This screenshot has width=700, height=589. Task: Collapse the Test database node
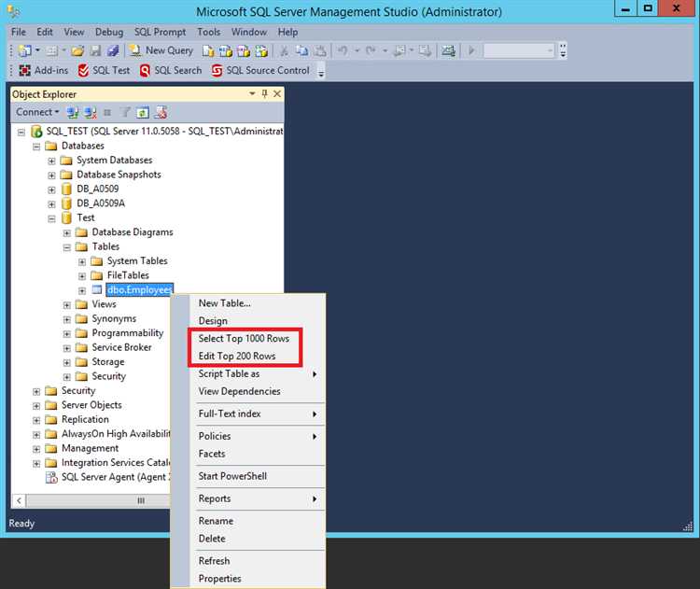coord(51,218)
